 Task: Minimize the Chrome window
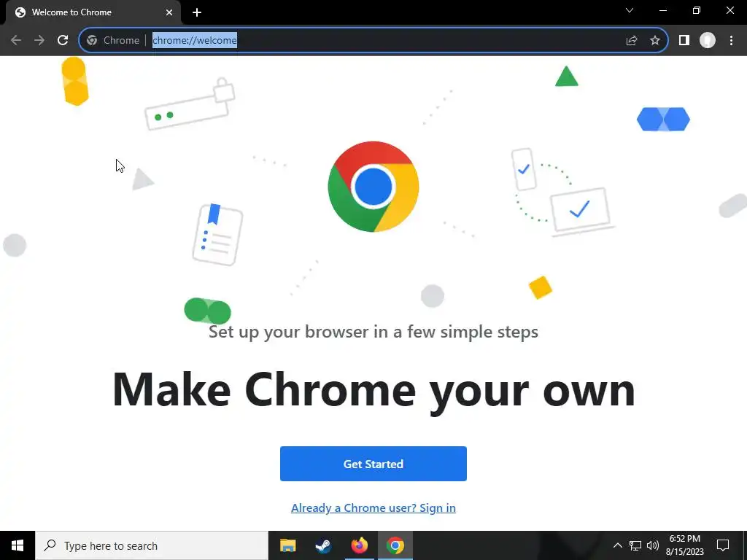[x=662, y=10]
